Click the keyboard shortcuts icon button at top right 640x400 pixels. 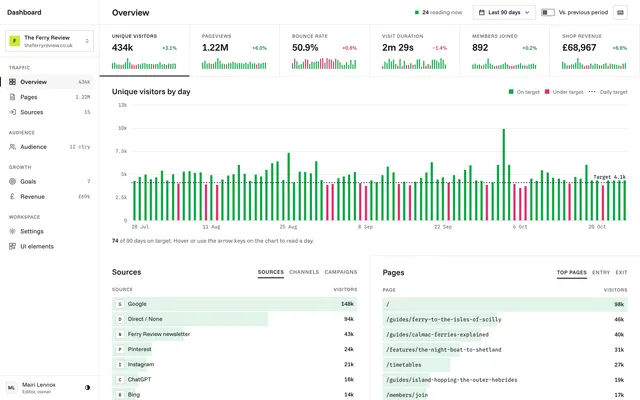click(x=620, y=13)
